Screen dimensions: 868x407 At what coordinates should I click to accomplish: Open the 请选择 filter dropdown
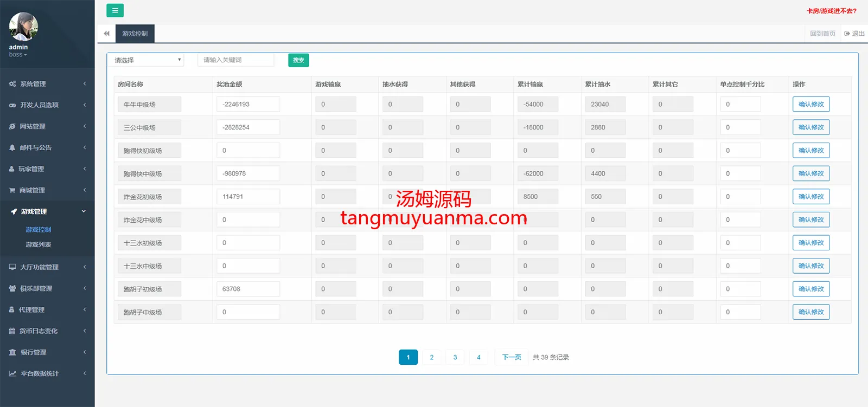click(146, 60)
